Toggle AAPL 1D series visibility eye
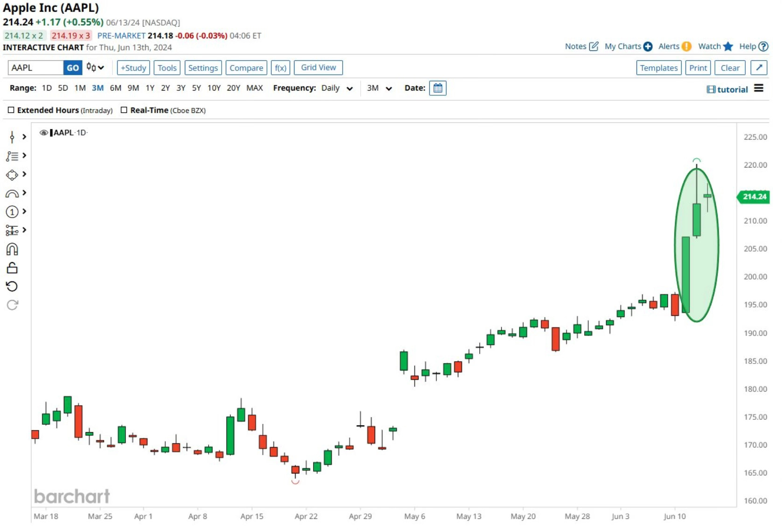The height and width of the screenshot is (532, 783). 44,133
